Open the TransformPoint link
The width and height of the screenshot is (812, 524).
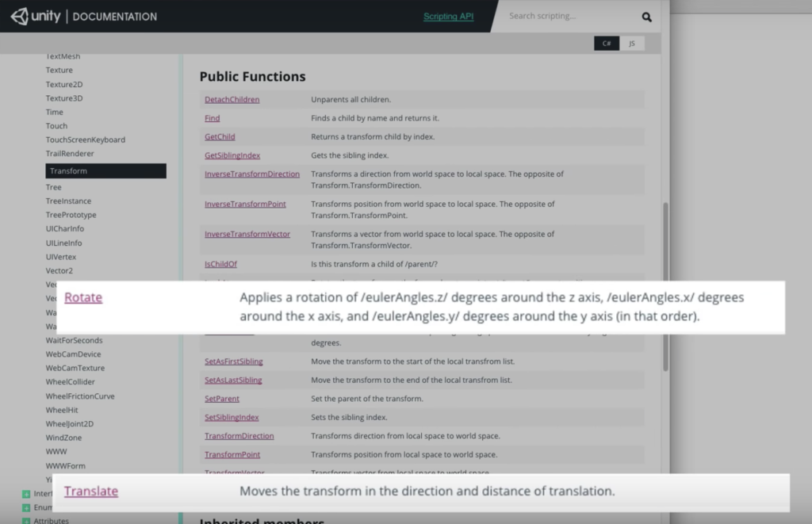click(x=232, y=454)
